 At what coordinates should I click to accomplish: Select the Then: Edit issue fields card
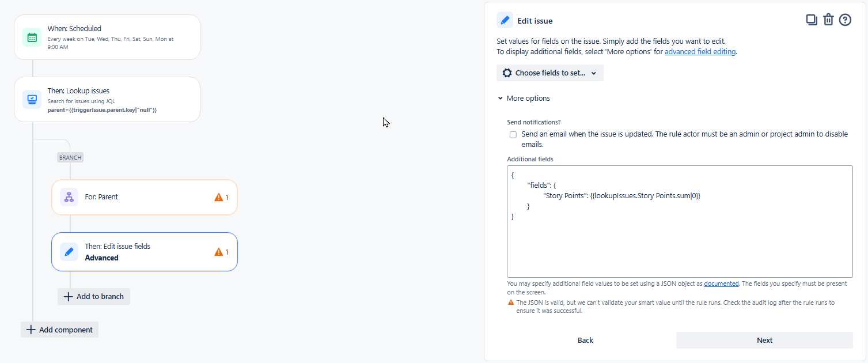tap(145, 252)
